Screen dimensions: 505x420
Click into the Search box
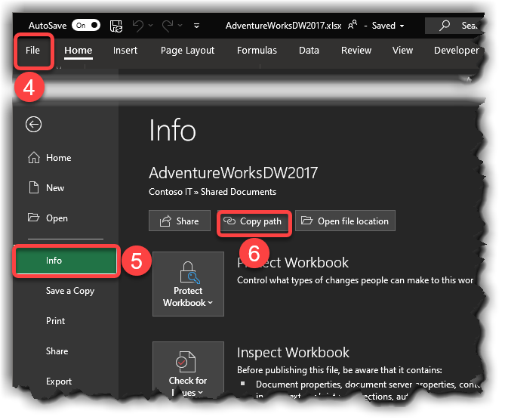click(x=454, y=26)
